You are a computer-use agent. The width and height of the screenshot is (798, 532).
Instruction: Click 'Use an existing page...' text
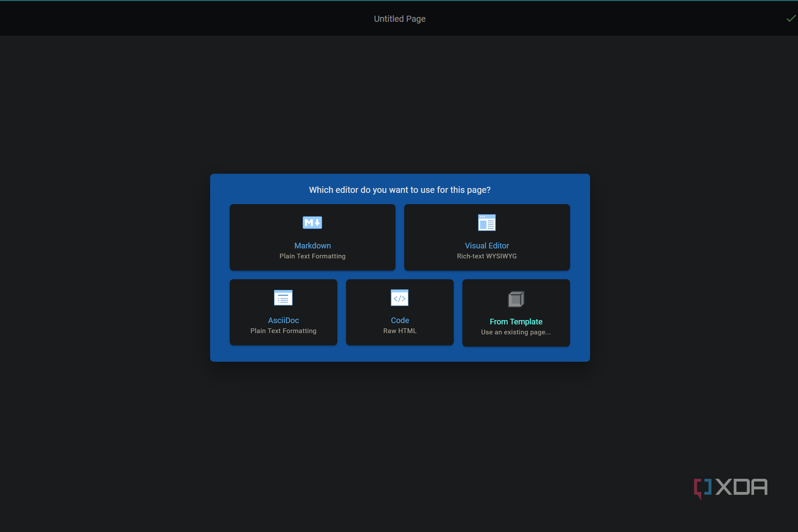click(516, 332)
